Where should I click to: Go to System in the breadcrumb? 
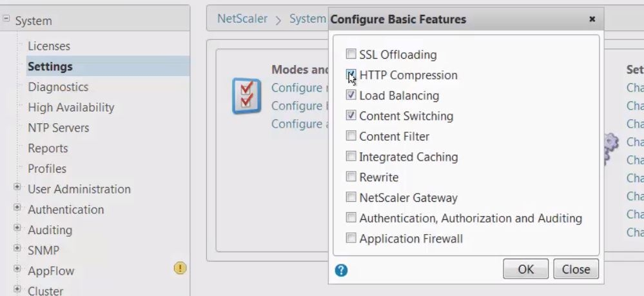307,19
